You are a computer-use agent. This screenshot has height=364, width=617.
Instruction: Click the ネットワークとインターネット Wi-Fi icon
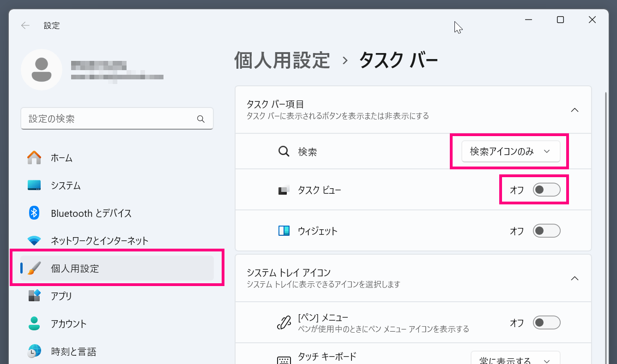tap(34, 241)
